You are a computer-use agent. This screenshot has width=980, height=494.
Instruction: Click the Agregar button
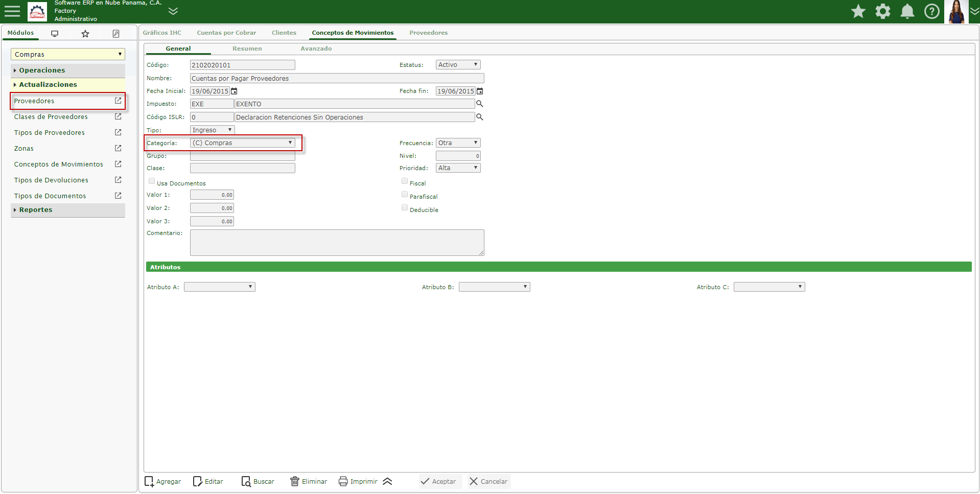163,481
